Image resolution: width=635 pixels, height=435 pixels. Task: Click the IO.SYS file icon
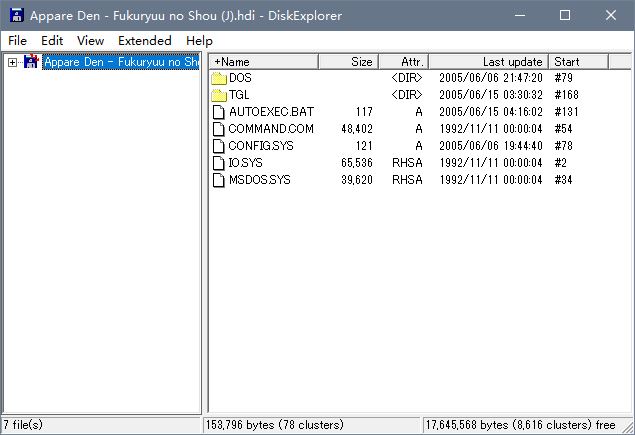pos(219,163)
